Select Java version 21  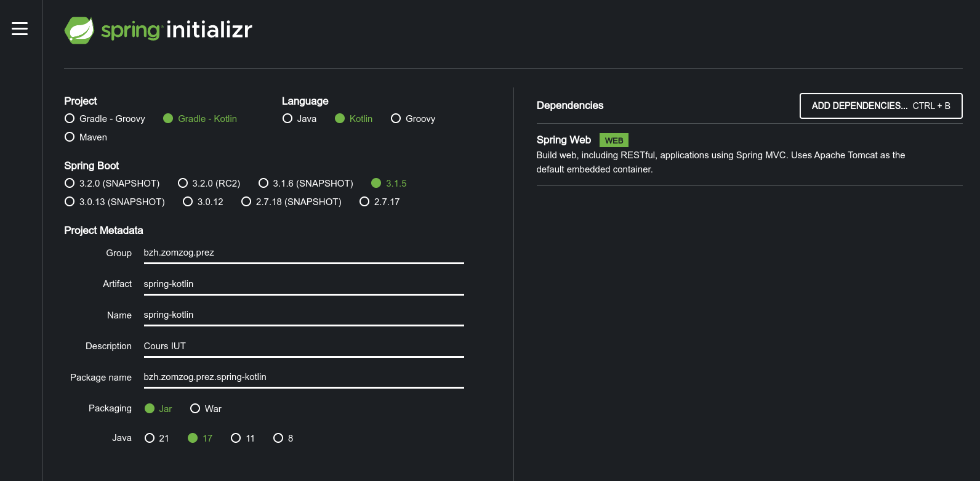(156, 439)
